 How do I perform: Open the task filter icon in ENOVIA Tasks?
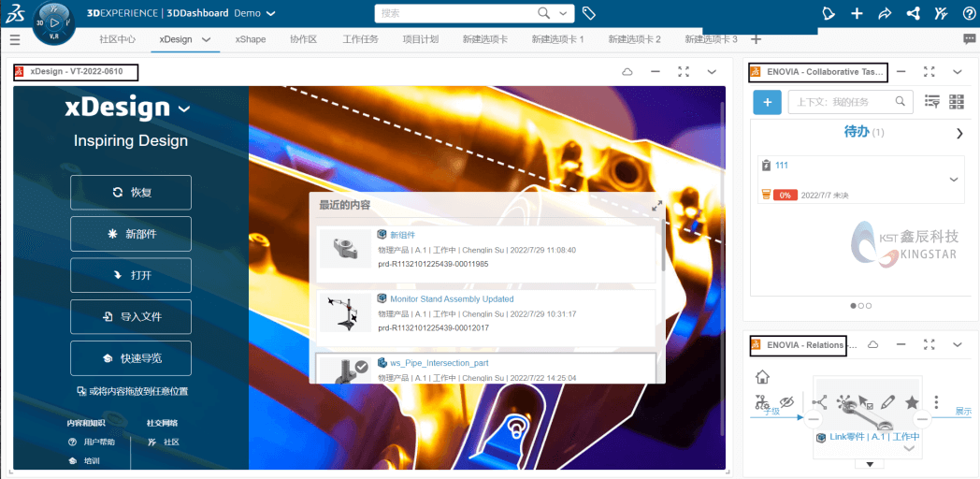(x=931, y=102)
